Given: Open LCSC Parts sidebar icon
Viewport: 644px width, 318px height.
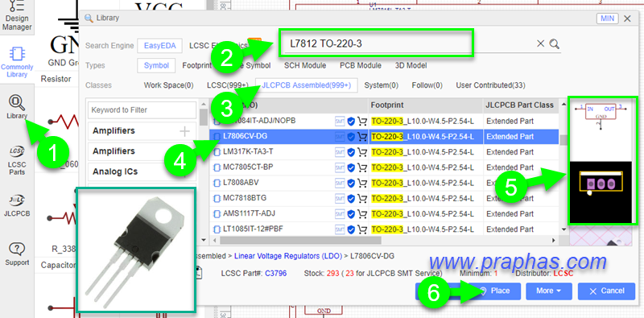Looking at the screenshot, I should pyautogui.click(x=16, y=161).
